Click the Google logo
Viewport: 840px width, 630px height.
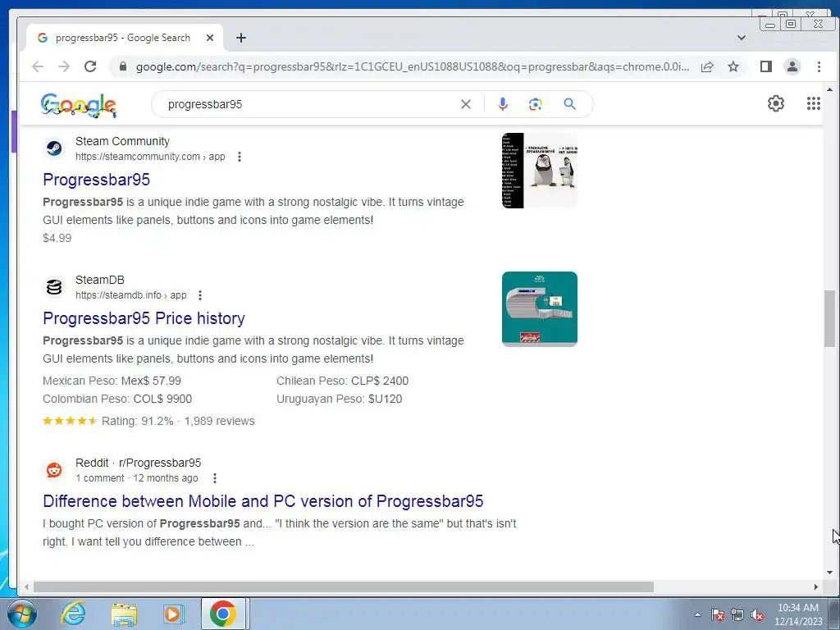78,105
